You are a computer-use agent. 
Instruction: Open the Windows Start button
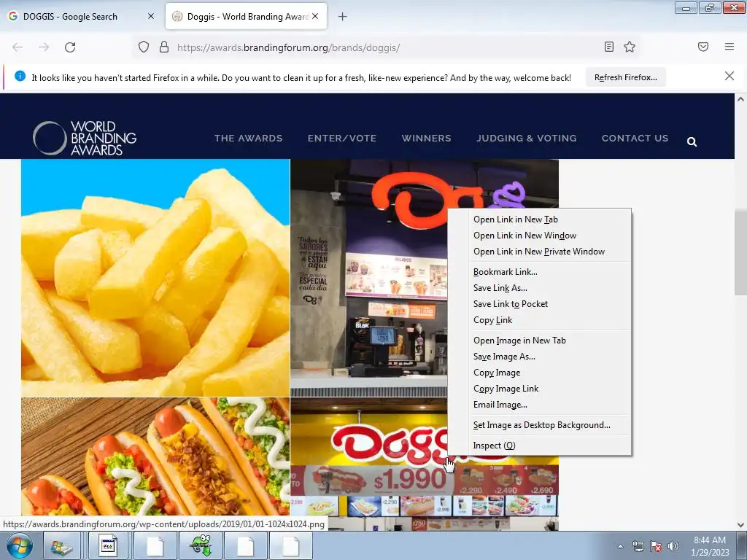tap(19, 545)
